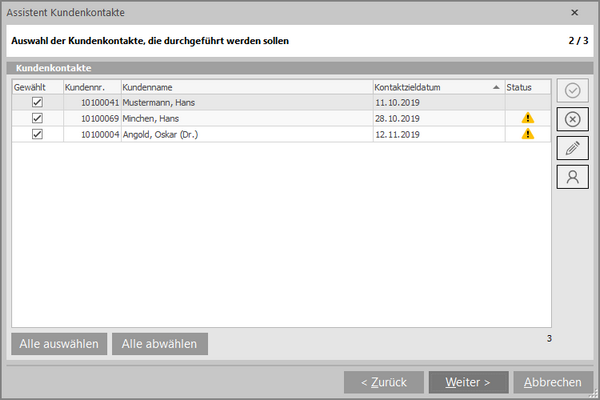Click the Status column header

coord(527,87)
